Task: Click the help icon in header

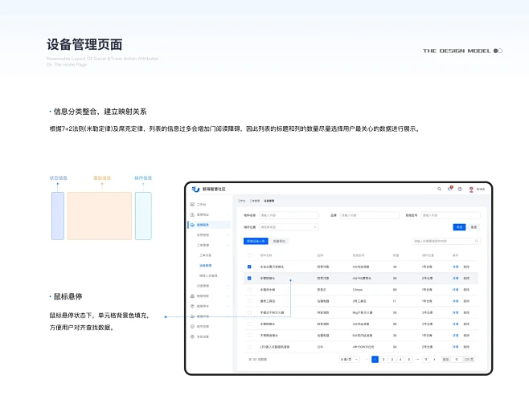Action: click(x=460, y=189)
